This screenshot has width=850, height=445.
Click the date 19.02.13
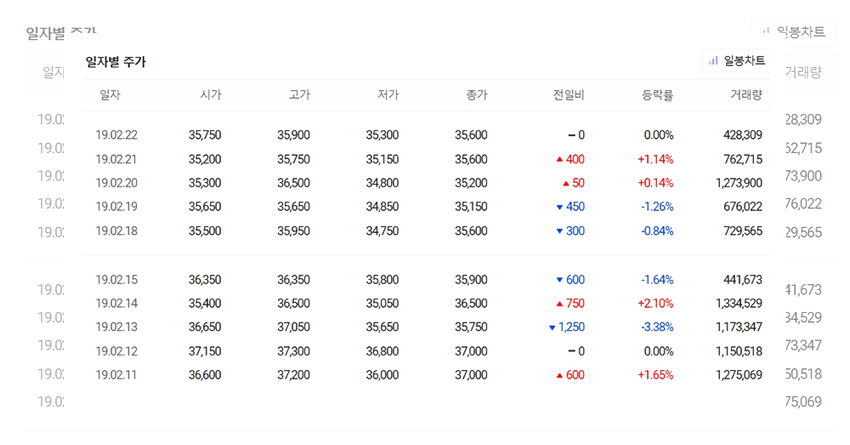point(117,327)
